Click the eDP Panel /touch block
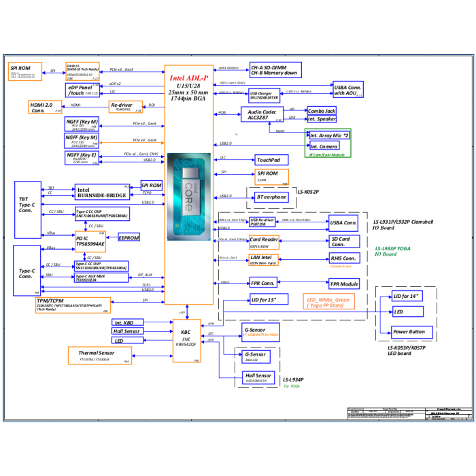This screenshot has height=476, width=476. click(82, 90)
